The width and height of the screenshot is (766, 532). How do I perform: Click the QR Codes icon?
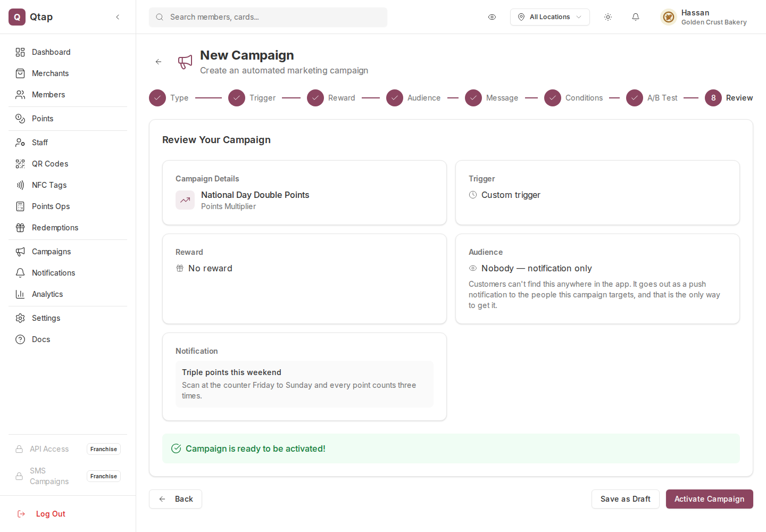point(20,164)
